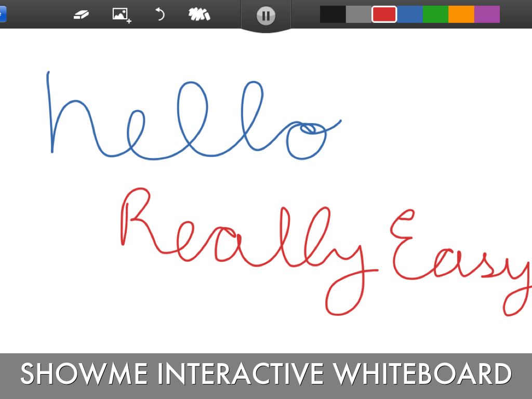Click the Insert Image icon

[x=122, y=15]
